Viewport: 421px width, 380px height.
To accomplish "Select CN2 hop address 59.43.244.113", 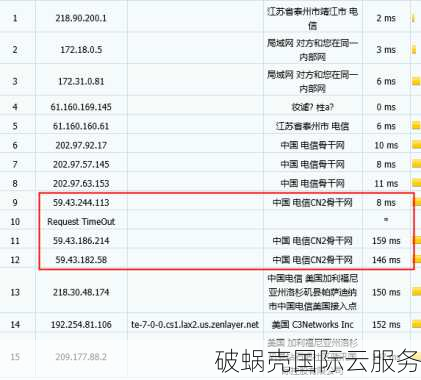I will pyautogui.click(x=81, y=203).
